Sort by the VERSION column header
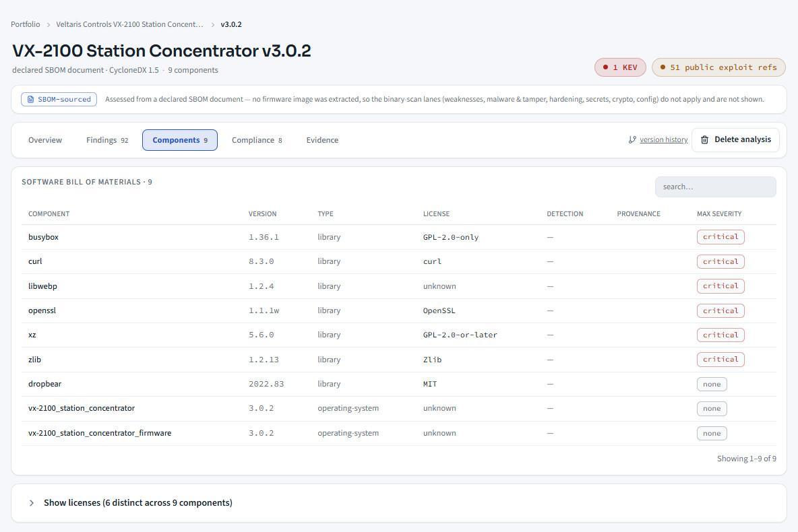 coord(263,214)
